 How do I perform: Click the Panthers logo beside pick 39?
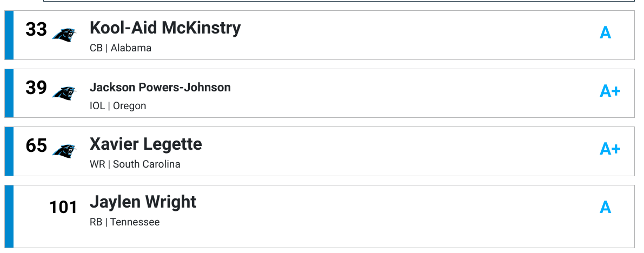(x=64, y=93)
